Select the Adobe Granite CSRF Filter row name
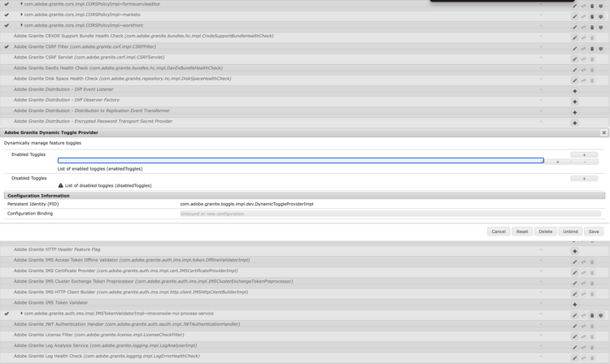Viewport: 610px width, 364px height. (x=85, y=46)
